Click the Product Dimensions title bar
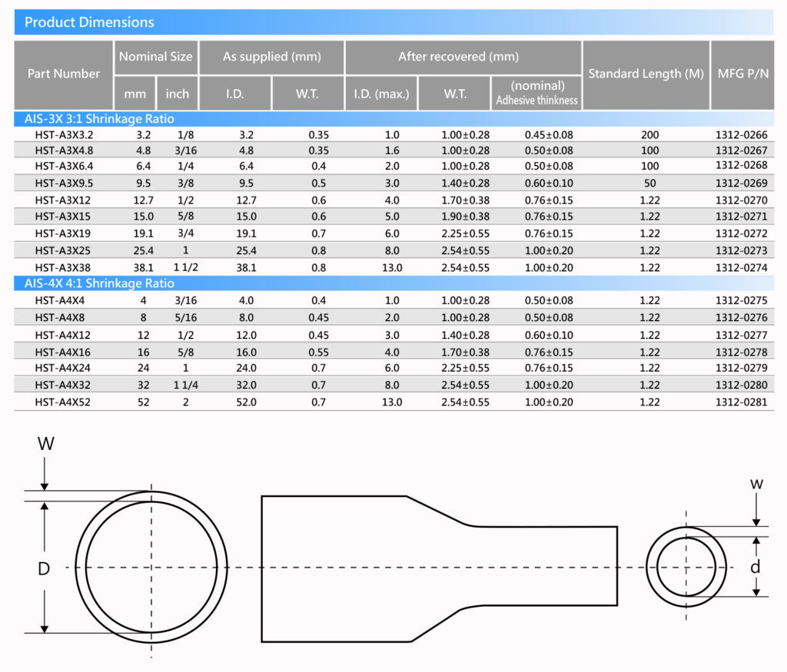The height and width of the screenshot is (672, 787). [x=89, y=22]
